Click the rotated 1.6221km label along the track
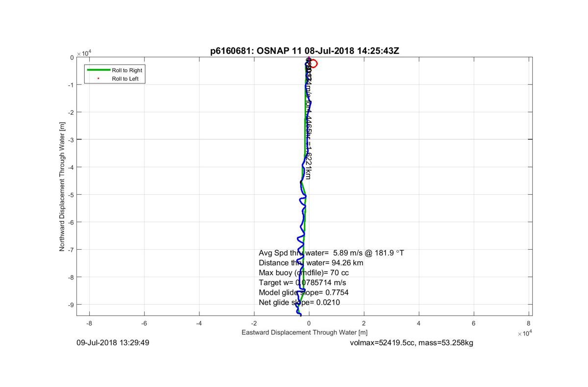Viewport: 588px width, 387px height. (308, 162)
